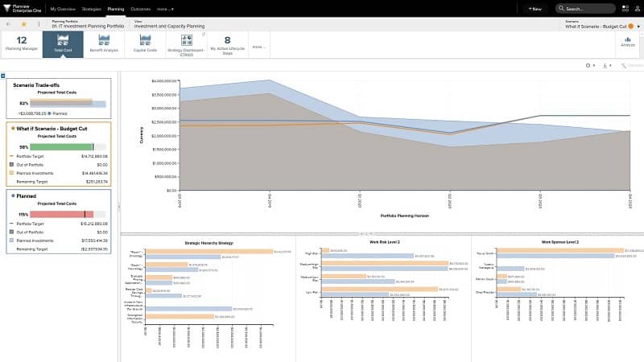Click the Strategic Hierarchy Strategy chart title
The height and width of the screenshot is (362, 644).
pos(208,243)
